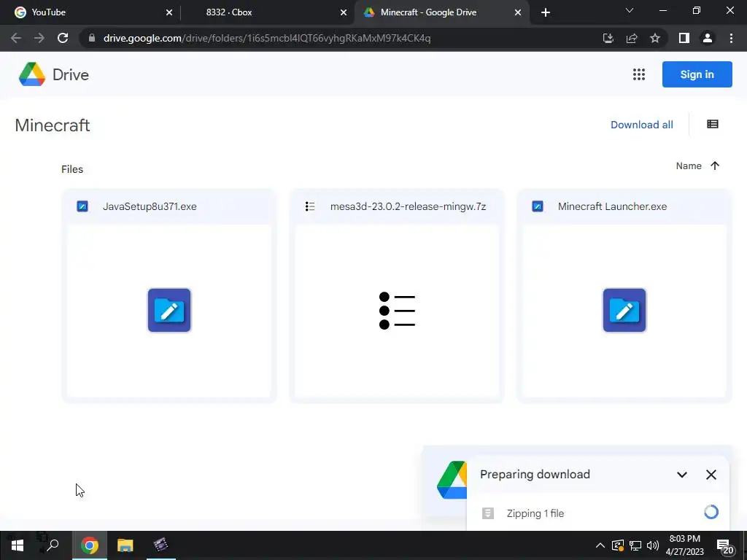Switch to list layout view
The image size is (747, 560).
pos(713,124)
